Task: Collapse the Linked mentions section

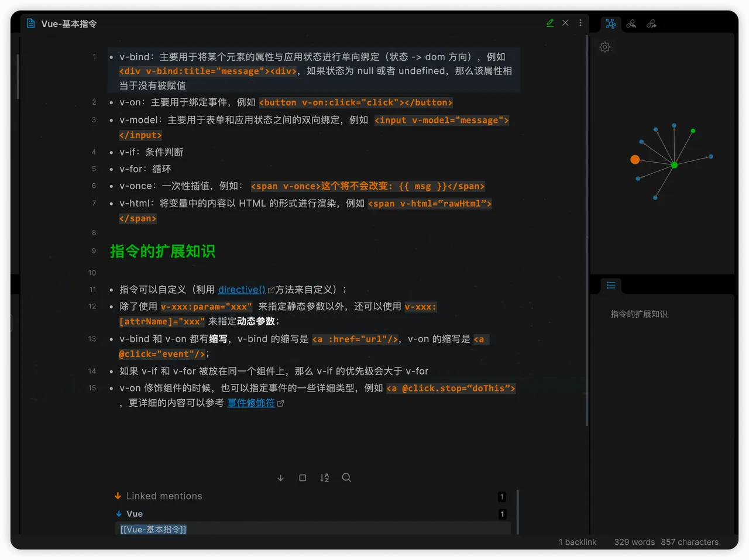Action: (118, 496)
